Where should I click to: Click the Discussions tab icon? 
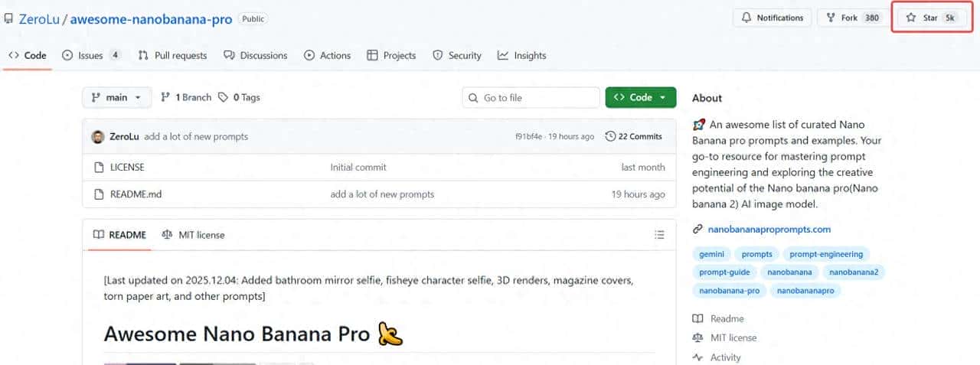pos(229,55)
